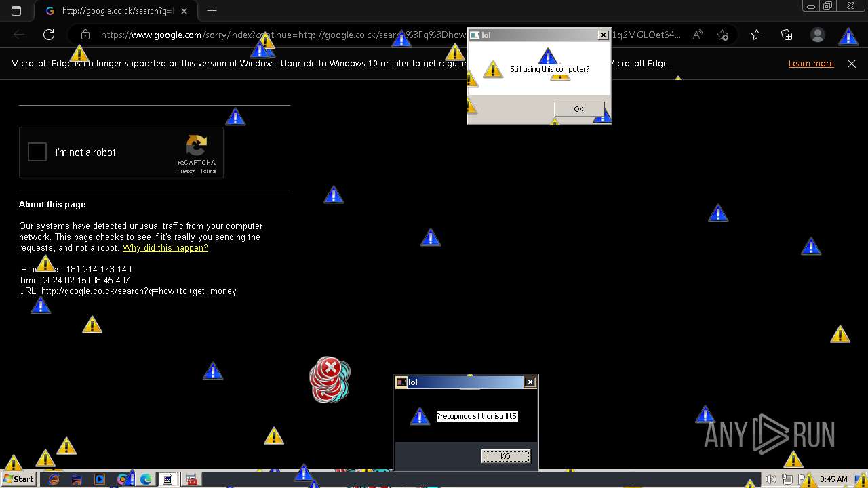Close the dark lol dialog with its X button

click(530, 382)
